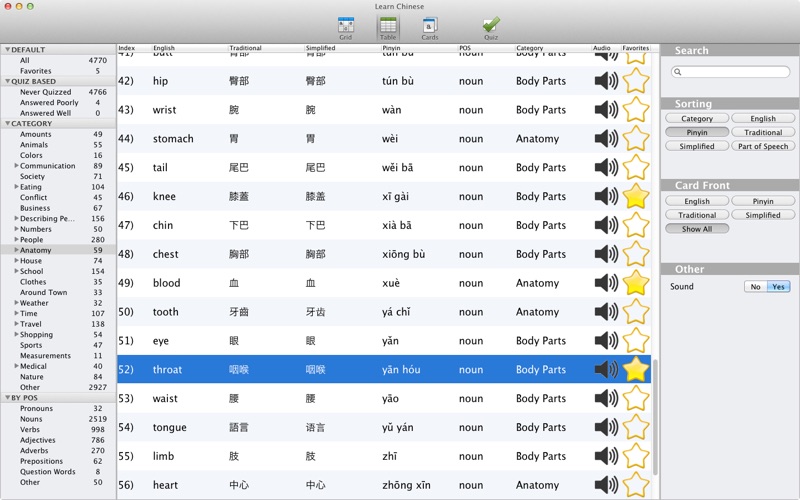Screen dimensions: 800x500
Task: Play audio for tongue
Action: (606, 427)
